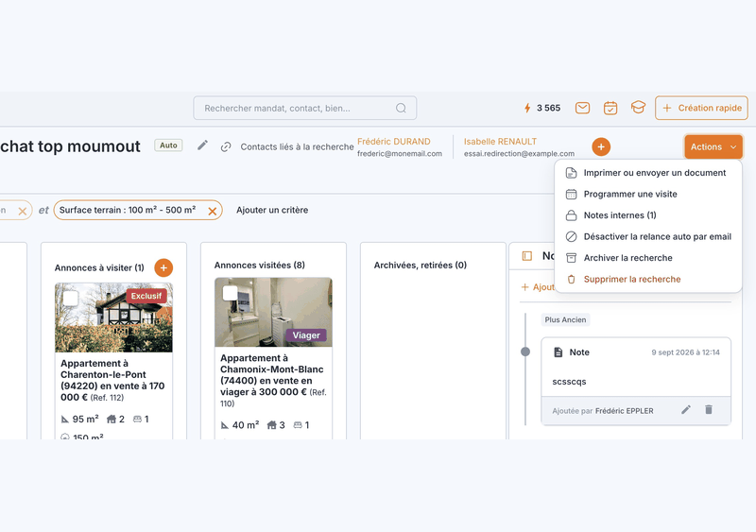
Task: Click the 40 m² surface value
Action: [x=246, y=425]
